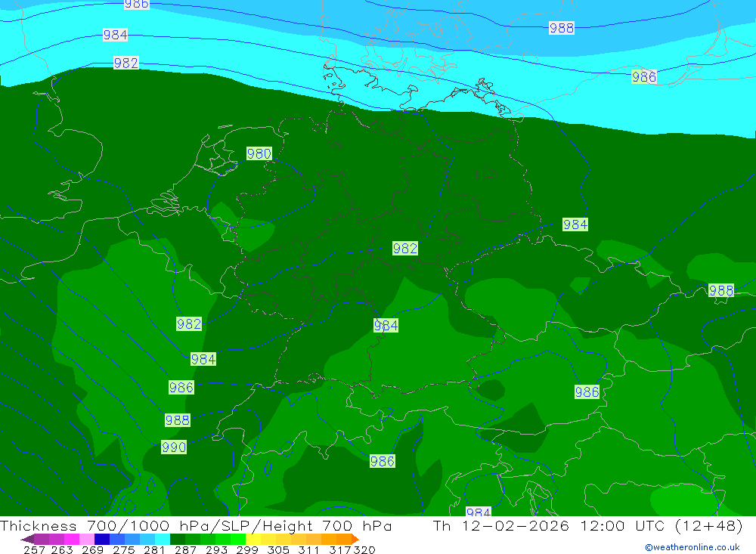
Task: Click legend value 320
Action: pyautogui.click(x=364, y=549)
